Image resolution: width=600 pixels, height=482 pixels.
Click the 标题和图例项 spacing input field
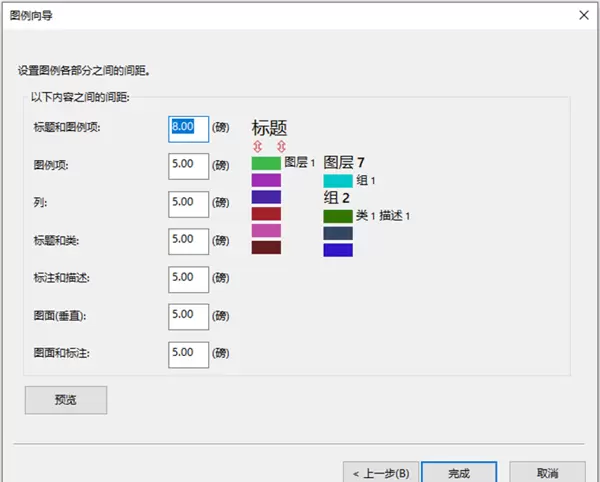188,128
